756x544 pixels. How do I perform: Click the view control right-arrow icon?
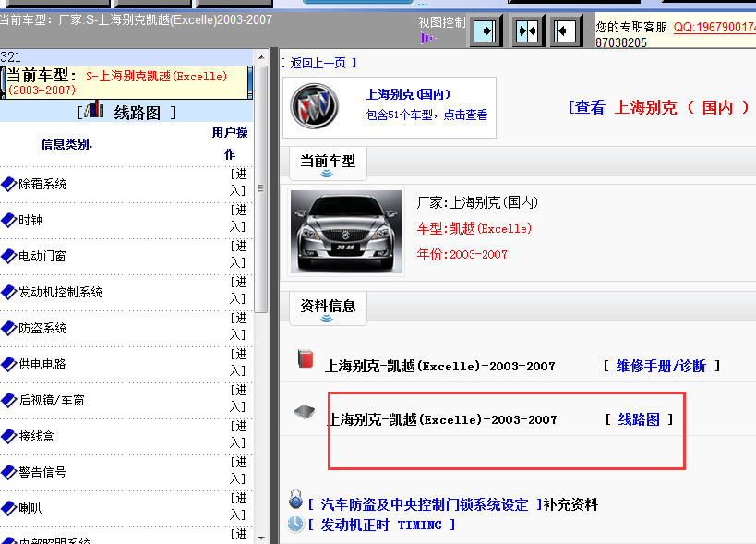click(x=486, y=31)
